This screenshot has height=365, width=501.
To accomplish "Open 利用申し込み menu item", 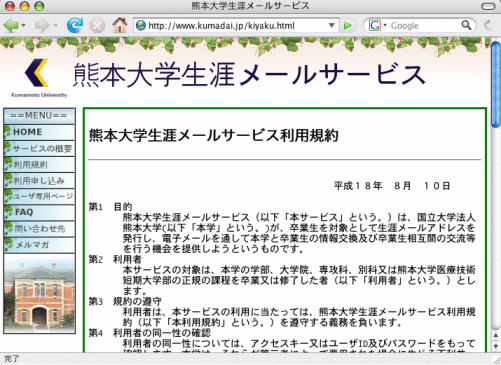I will pyautogui.click(x=39, y=181).
